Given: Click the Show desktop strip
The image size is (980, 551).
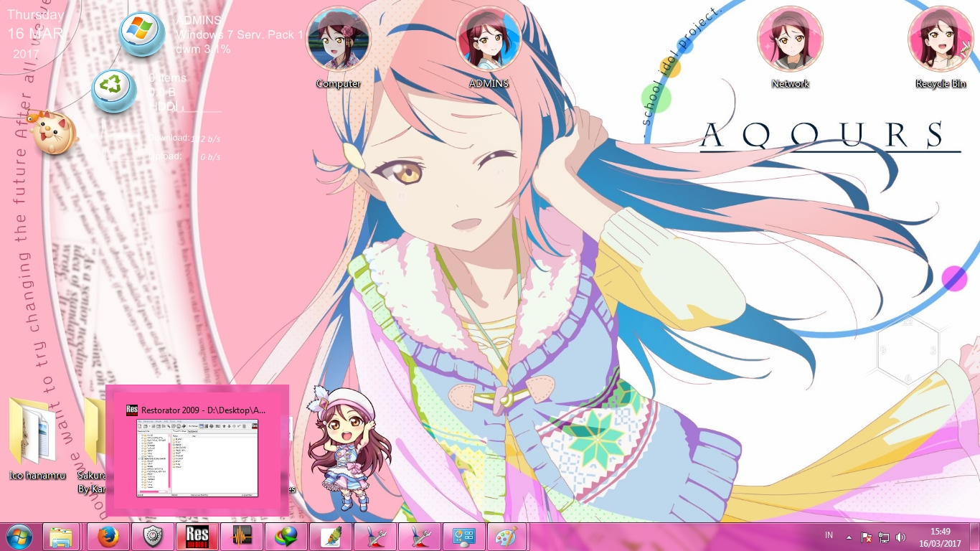Looking at the screenshot, I should pyautogui.click(x=974, y=537).
